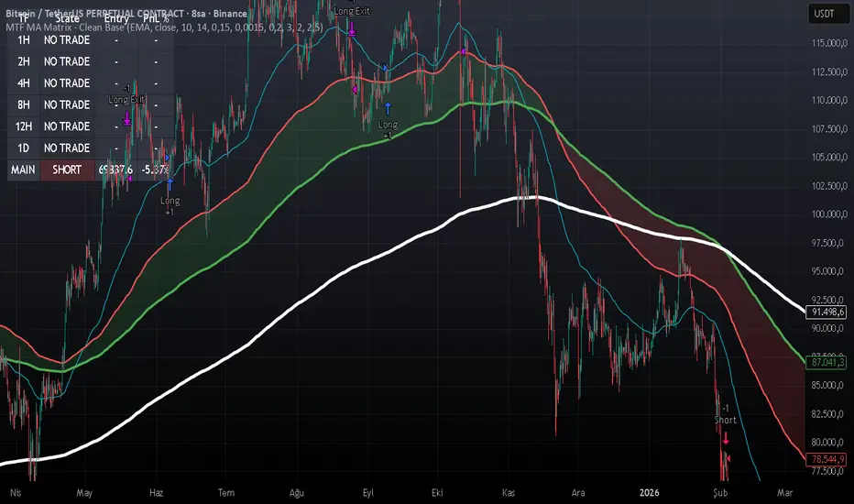Click the Eyl label on the time axis
854x504 pixels.
pos(368,493)
